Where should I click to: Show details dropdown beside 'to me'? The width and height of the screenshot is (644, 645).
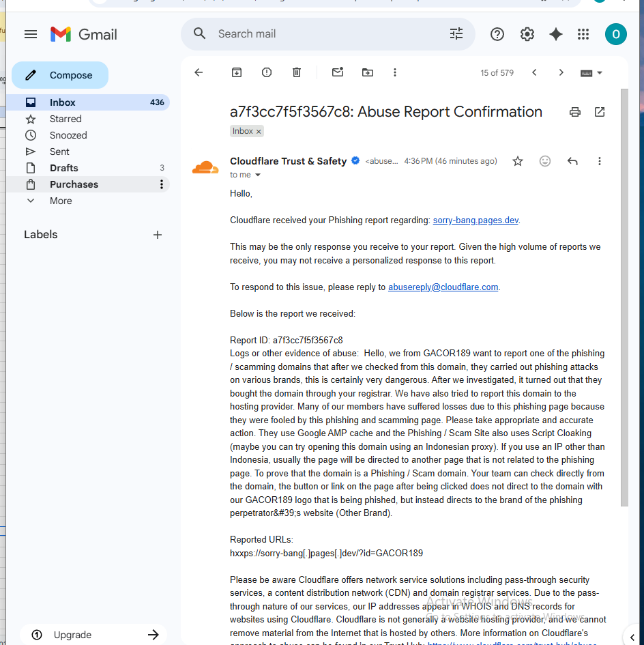pos(258,175)
